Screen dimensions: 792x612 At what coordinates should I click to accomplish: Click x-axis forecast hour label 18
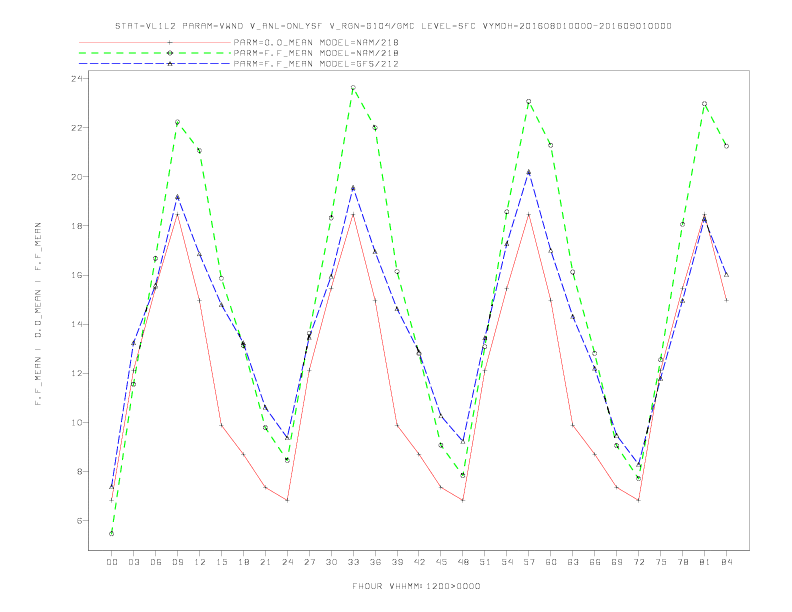pyautogui.click(x=243, y=562)
